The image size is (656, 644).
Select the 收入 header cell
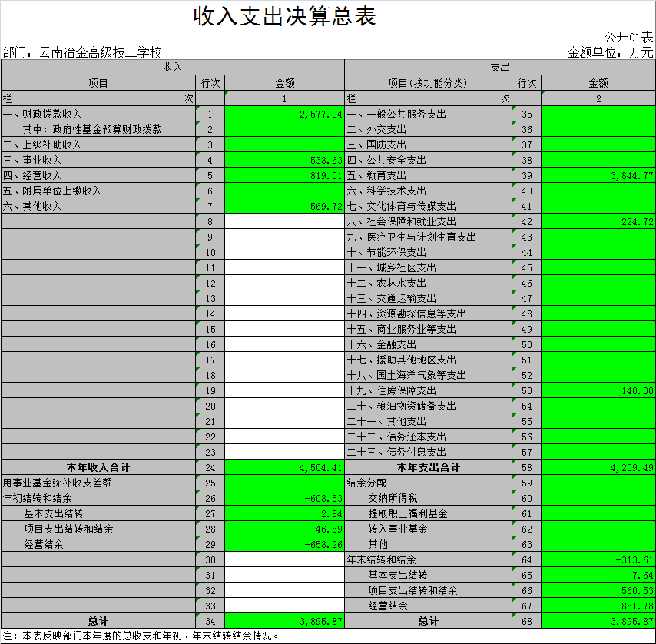point(173,68)
